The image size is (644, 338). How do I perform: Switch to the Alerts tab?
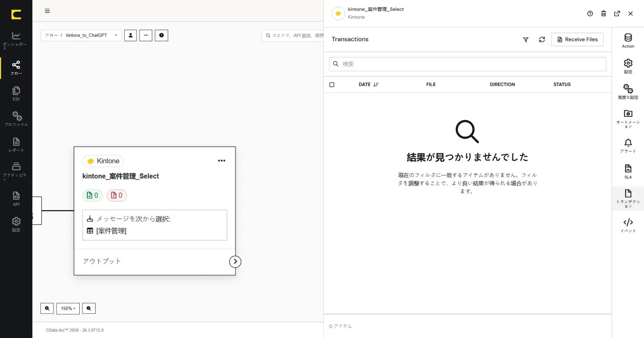point(628,145)
